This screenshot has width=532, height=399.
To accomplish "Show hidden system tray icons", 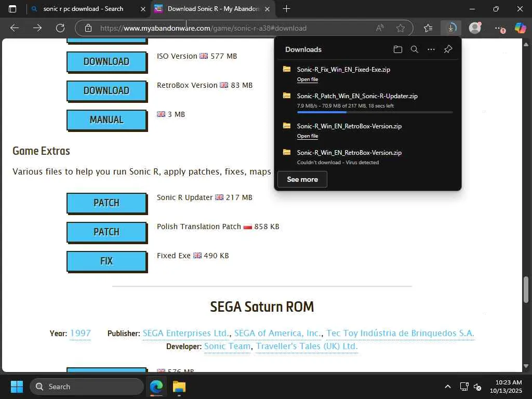I will coord(447,387).
